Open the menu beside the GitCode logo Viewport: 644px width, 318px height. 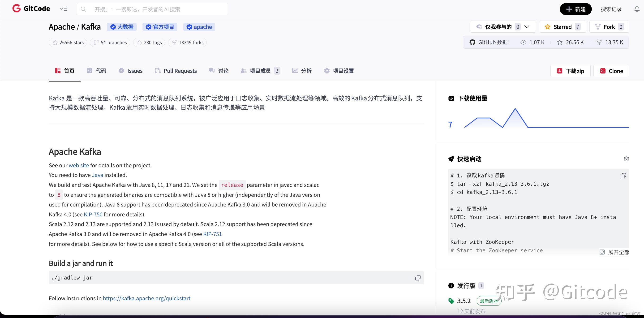[64, 9]
